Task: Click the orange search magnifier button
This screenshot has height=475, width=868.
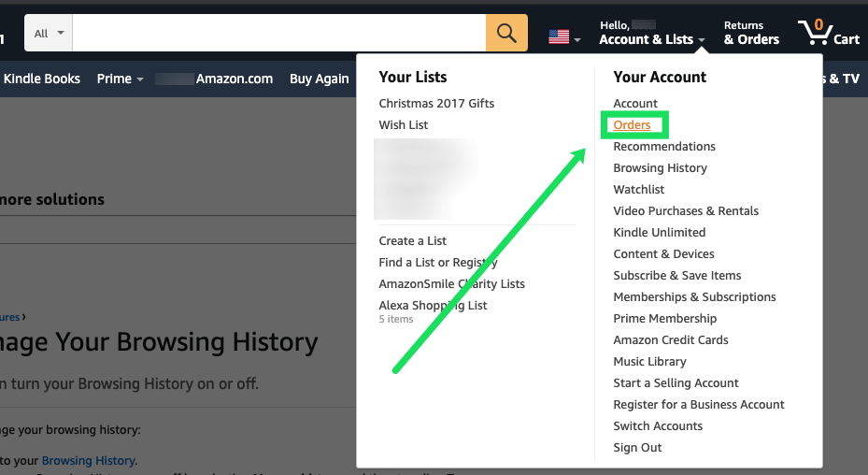Action: pyautogui.click(x=506, y=33)
